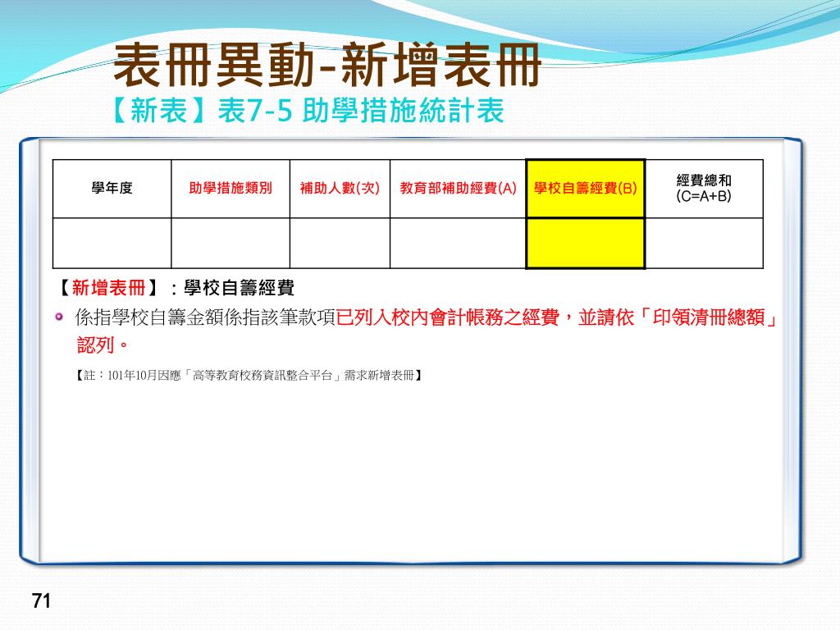The height and width of the screenshot is (630, 840).
Task: Click red text 已列入校內會計帳務之經費
Action: click(448, 317)
